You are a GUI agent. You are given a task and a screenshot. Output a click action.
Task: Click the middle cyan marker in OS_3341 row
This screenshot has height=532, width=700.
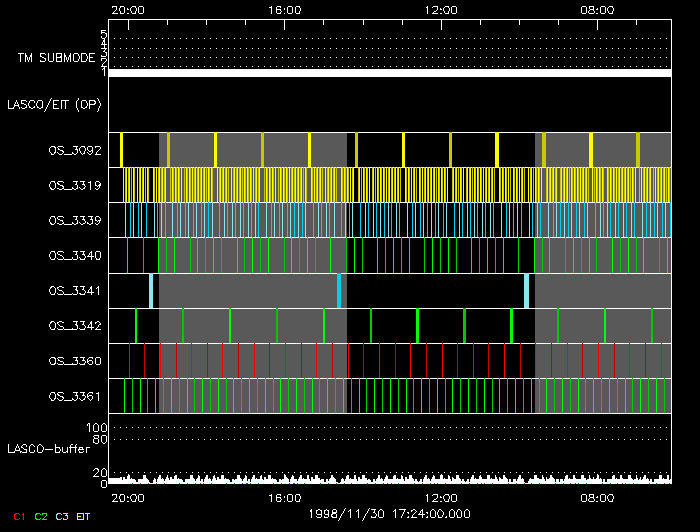point(340,290)
